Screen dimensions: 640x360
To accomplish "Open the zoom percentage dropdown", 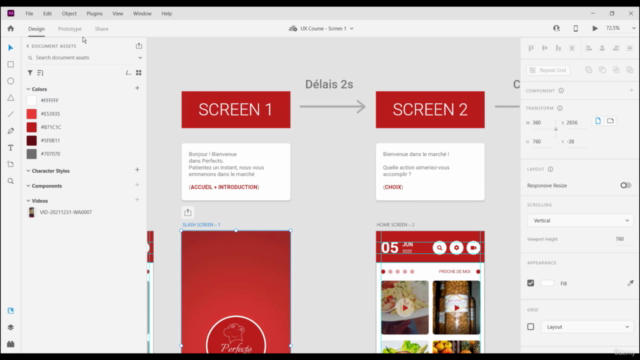I will 633,28.
